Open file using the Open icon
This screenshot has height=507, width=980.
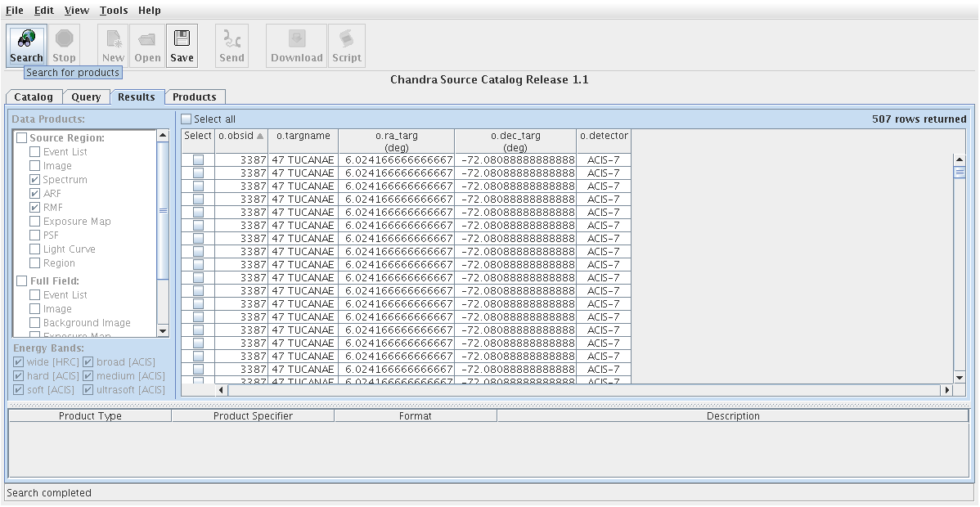click(147, 39)
